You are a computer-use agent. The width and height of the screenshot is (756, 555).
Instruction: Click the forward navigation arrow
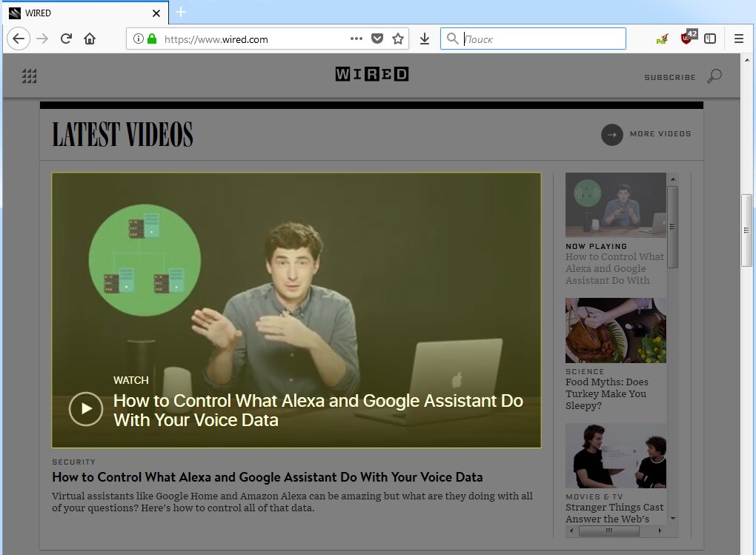42,39
